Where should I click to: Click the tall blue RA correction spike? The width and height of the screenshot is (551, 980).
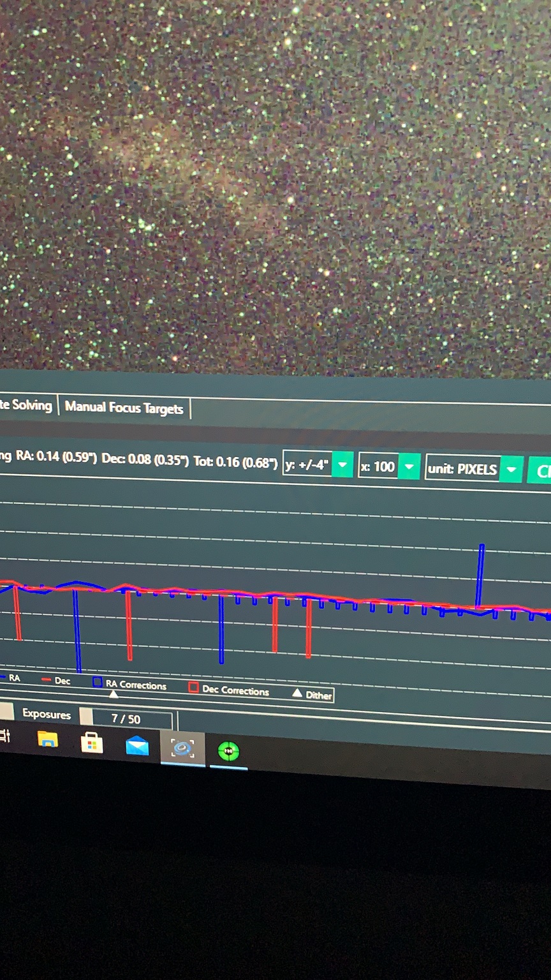click(x=481, y=575)
